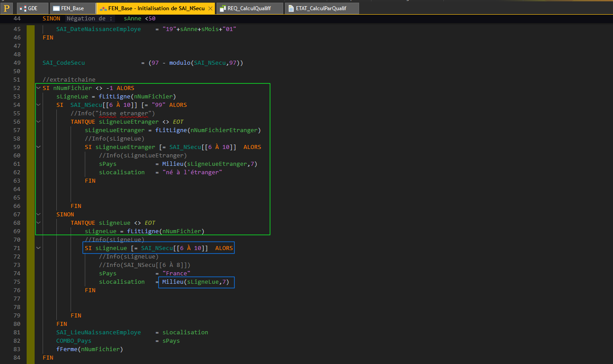Click COMBO_Pays on line 82
Viewport: 613px width, 364px height.
click(74, 341)
